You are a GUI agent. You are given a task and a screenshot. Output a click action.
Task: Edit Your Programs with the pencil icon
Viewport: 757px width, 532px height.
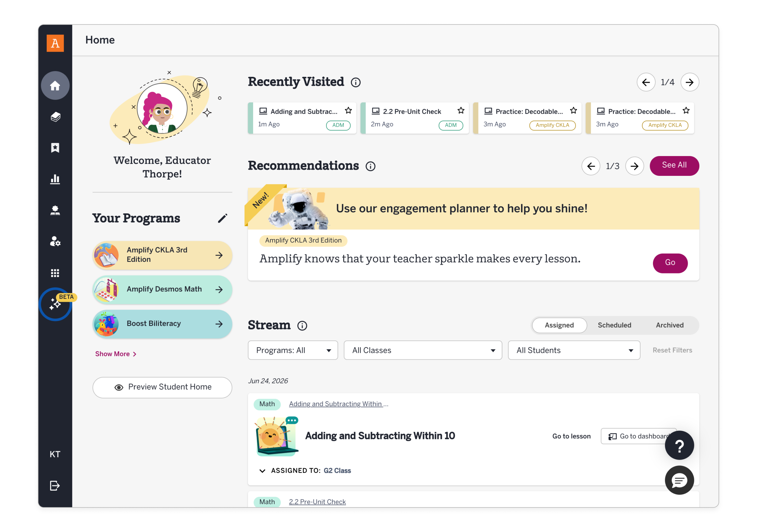[223, 218]
